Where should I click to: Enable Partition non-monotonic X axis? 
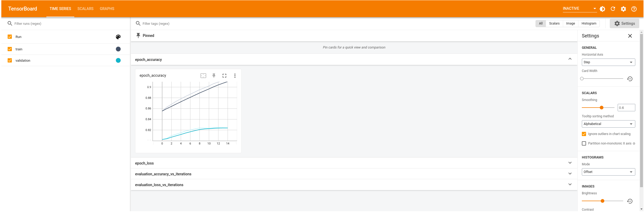pos(584,143)
